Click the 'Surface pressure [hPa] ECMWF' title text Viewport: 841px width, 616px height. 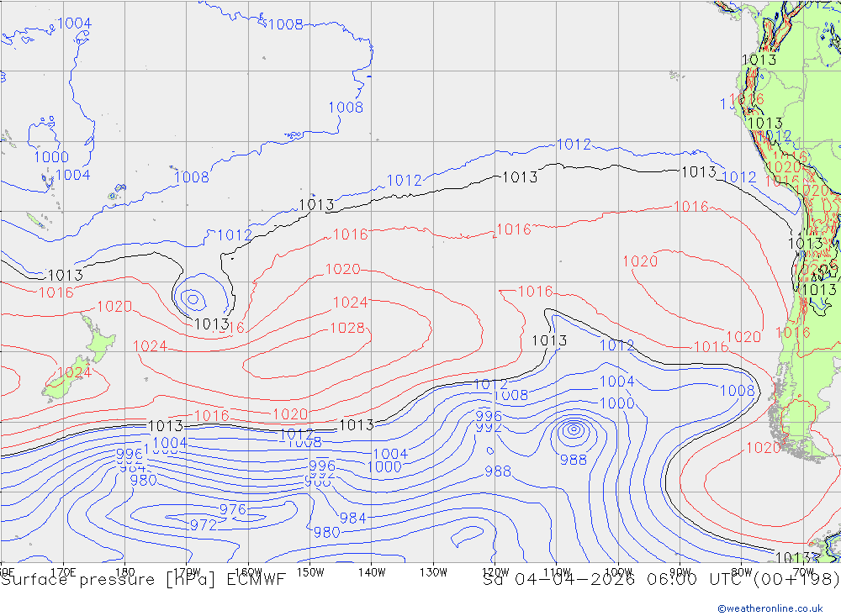click(x=143, y=580)
